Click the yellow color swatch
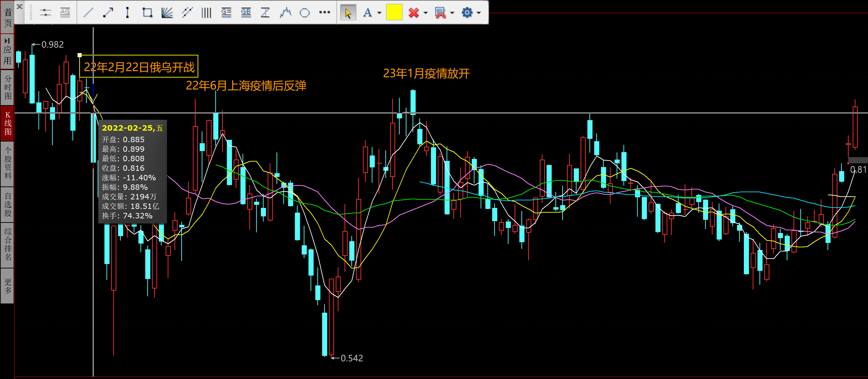This screenshot has height=379, width=868. coord(394,13)
